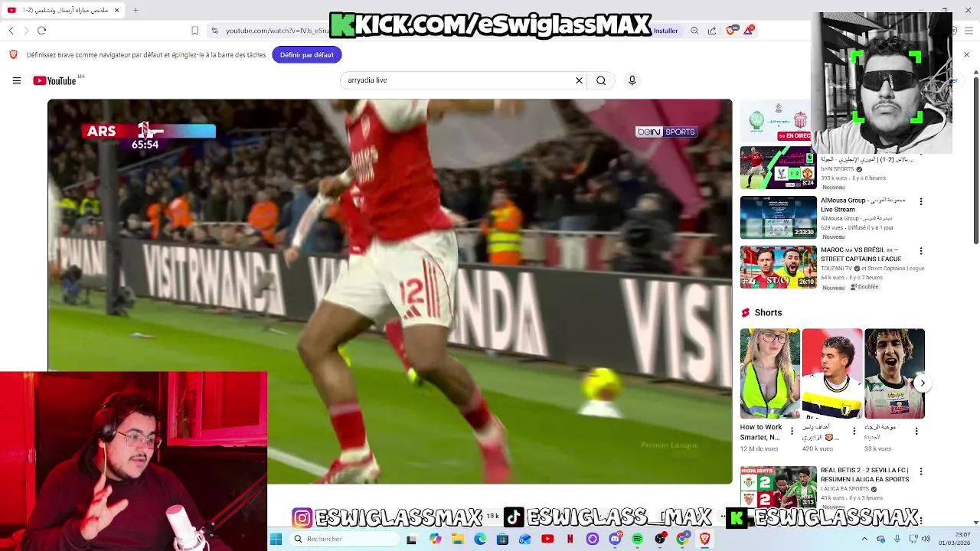Open the REAL BETIS highlights 3:13 thumbnail
This screenshot has width=980, height=551.
point(778,487)
